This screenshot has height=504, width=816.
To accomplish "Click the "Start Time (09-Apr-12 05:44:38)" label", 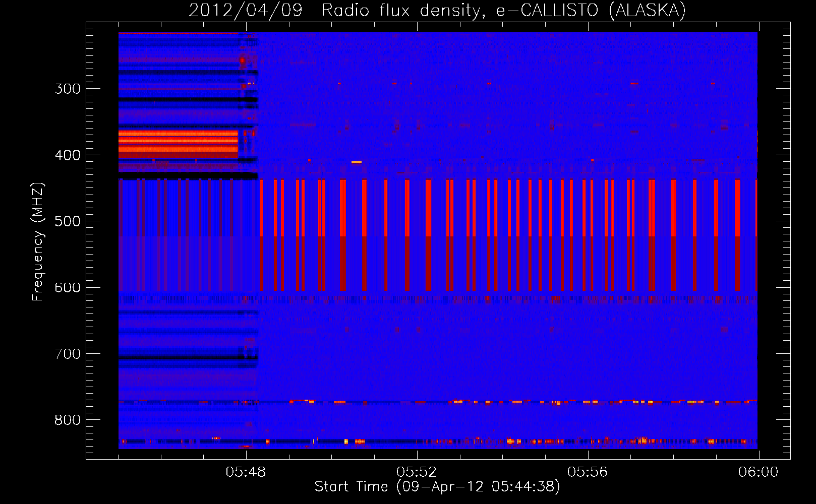I will click(437, 487).
